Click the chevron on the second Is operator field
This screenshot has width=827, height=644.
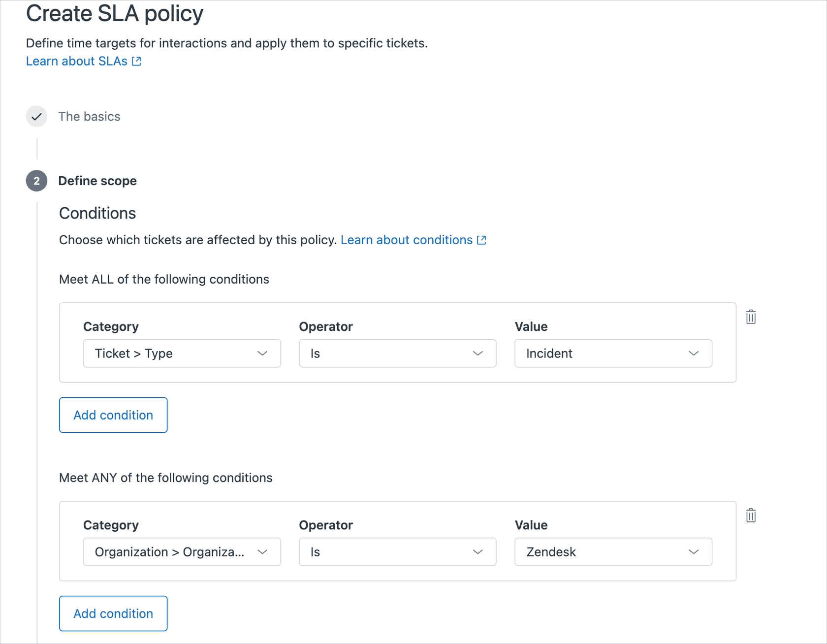pos(477,552)
